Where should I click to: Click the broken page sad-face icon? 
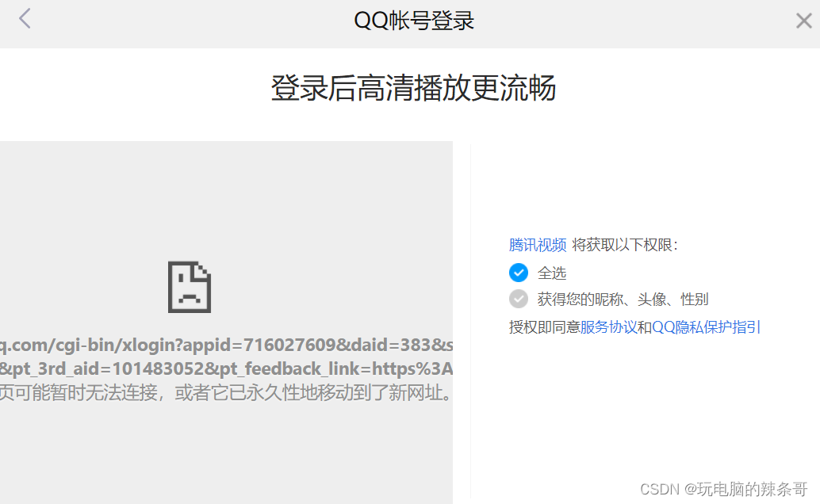pos(190,287)
